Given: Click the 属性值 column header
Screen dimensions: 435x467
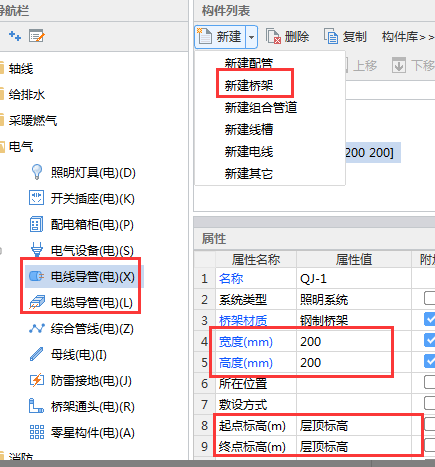Looking at the screenshot, I should [353, 259].
